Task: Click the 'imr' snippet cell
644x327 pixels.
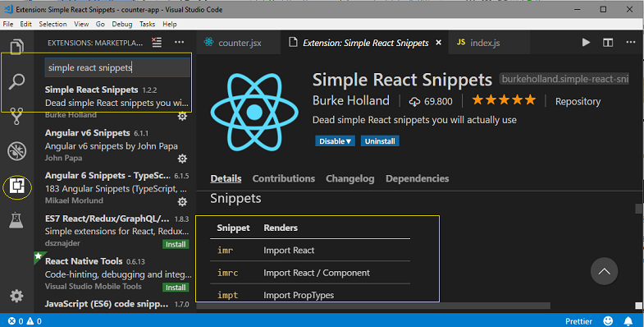Action: (x=225, y=250)
